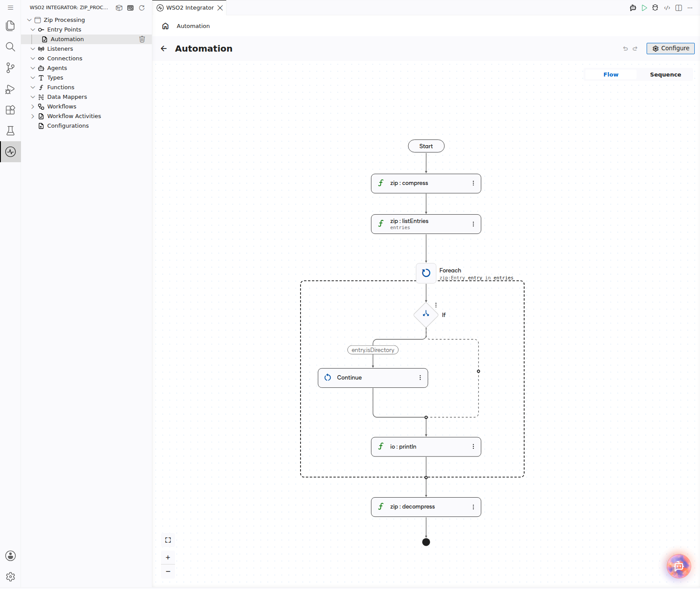Viewport: 700px width, 589px height.
Task: Open the Extensions view
Action: 10,110
